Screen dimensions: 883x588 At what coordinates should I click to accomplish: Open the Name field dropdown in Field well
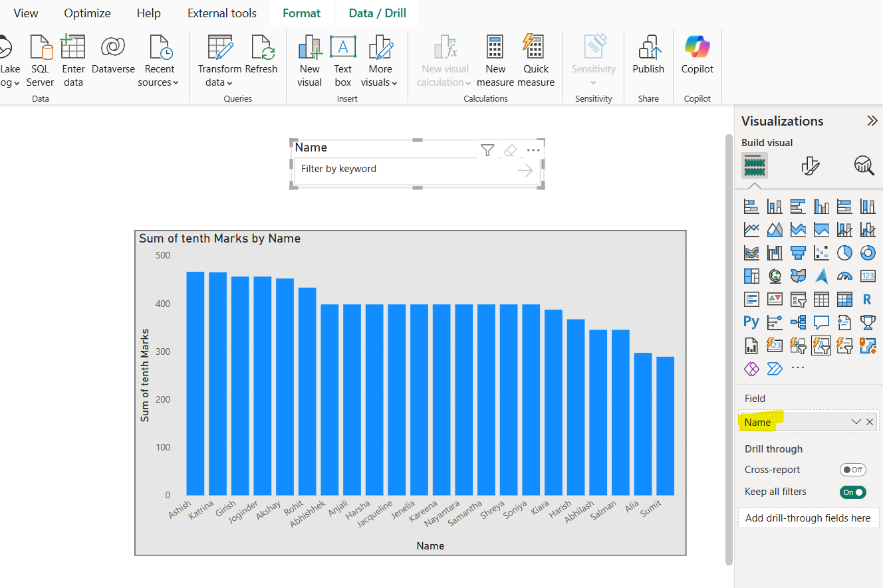click(x=856, y=422)
